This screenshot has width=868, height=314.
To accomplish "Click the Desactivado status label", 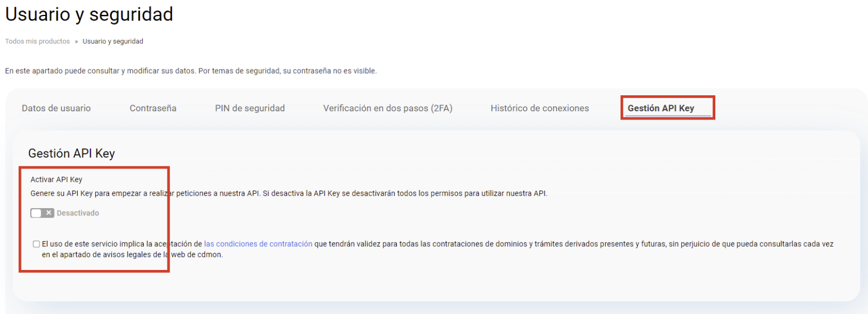I will [78, 213].
